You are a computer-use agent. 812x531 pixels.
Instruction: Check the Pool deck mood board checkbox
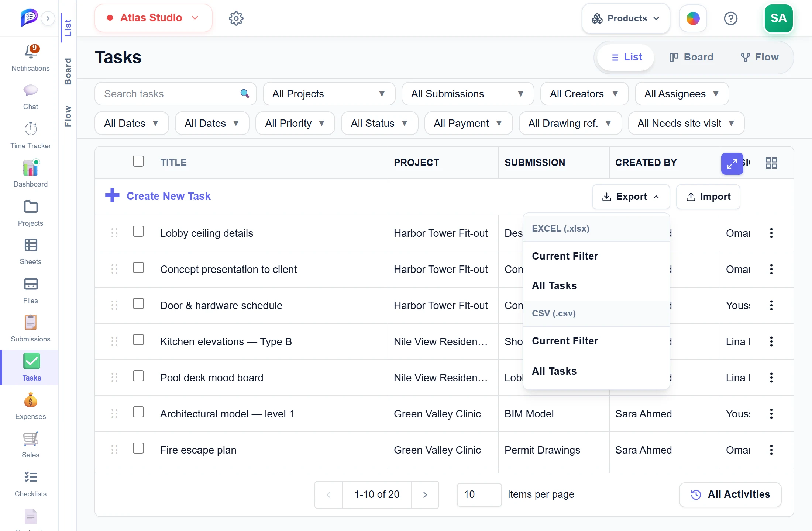(138, 376)
